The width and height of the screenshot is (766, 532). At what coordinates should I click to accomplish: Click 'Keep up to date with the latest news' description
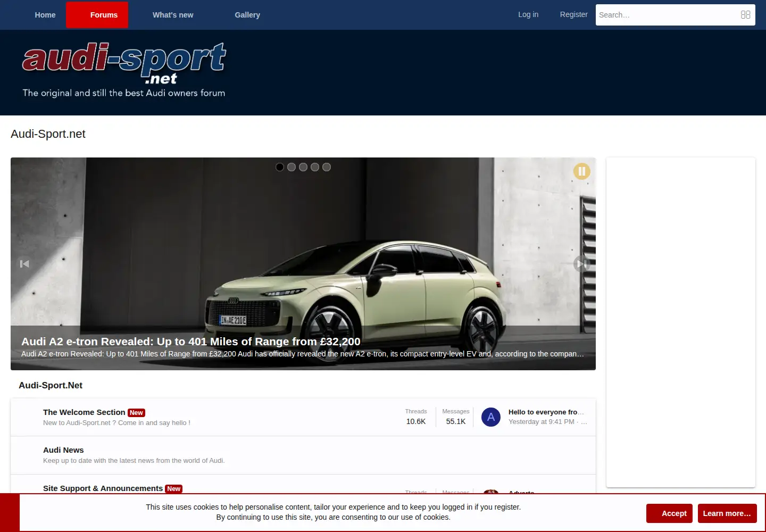[134, 461]
